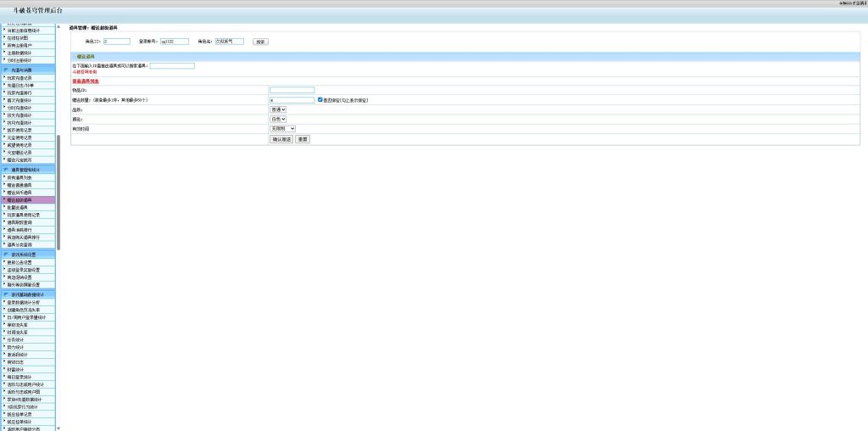Click the 确认赠送 button
The height and width of the screenshot is (431, 868).
pyautogui.click(x=281, y=138)
